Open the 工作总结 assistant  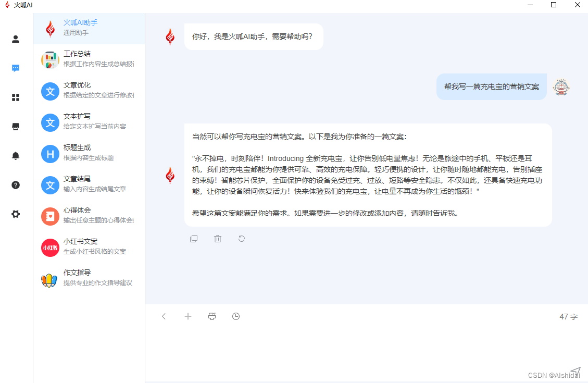[89, 60]
